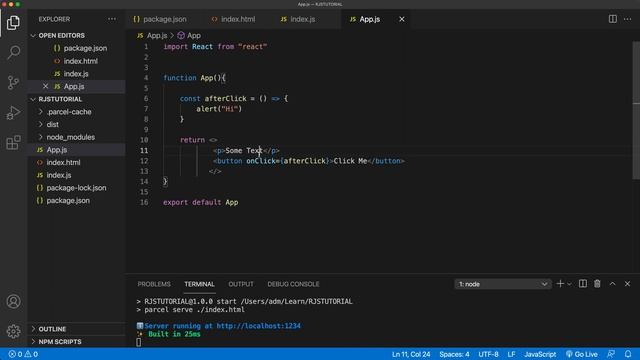This screenshot has height=360, width=640.
Task: Open the localhost:1234 link in terminal
Action: 259,326
